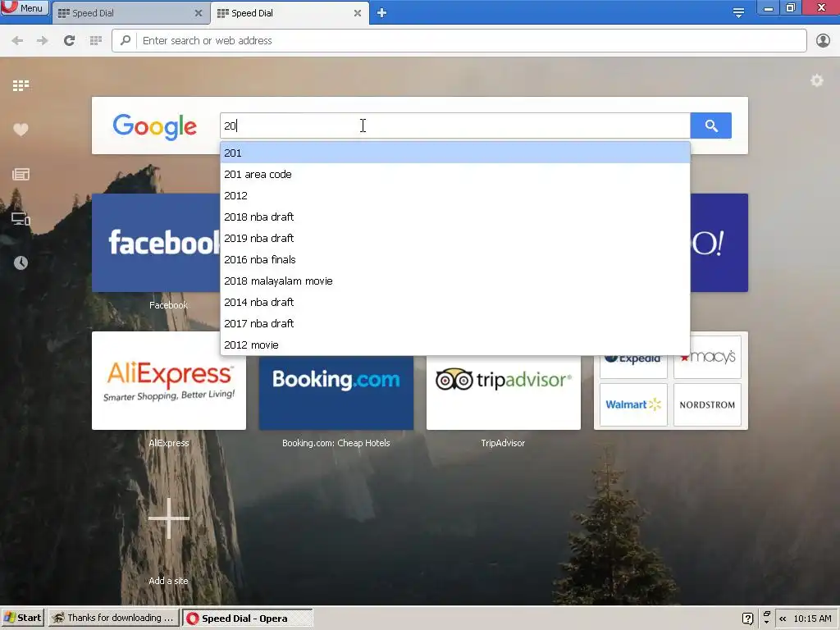Open the Walmart tile in folder

[x=633, y=404]
